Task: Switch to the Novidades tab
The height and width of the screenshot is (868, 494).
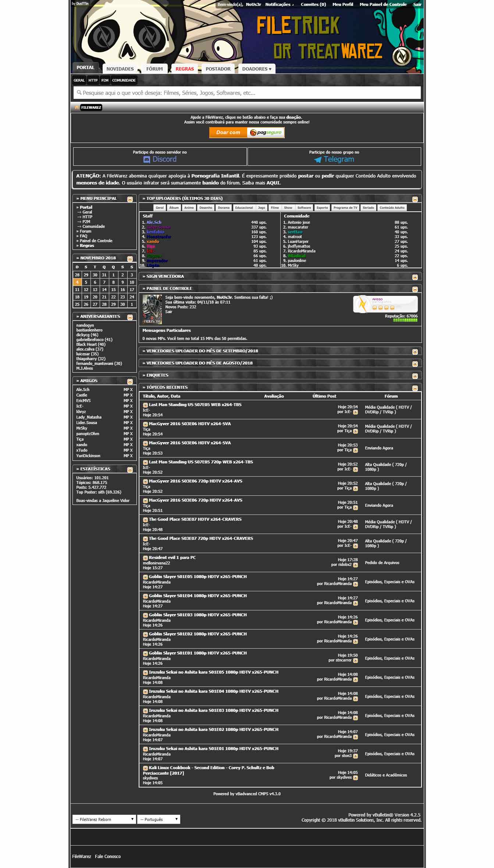Action: click(120, 69)
